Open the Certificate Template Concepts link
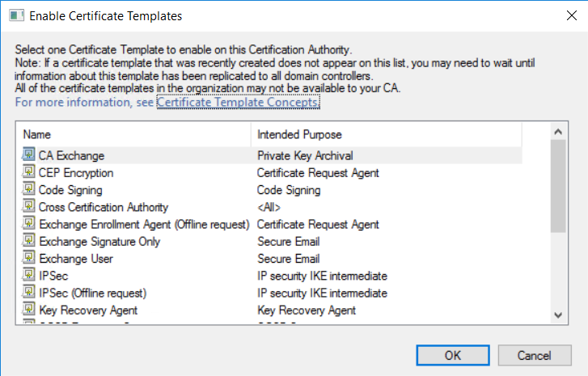This screenshot has height=376, width=588. (239, 103)
